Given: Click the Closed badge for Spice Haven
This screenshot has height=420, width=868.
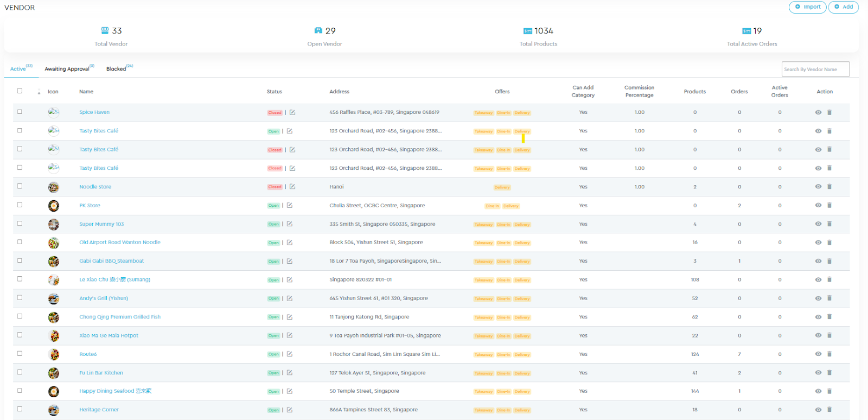Looking at the screenshot, I should coord(275,113).
